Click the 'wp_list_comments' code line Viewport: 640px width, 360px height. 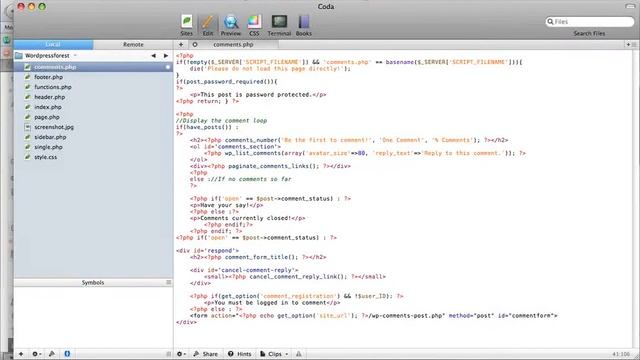[365, 153]
